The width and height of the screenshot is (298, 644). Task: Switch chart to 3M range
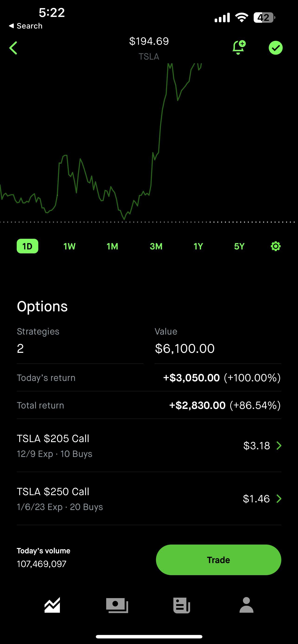coord(156,246)
